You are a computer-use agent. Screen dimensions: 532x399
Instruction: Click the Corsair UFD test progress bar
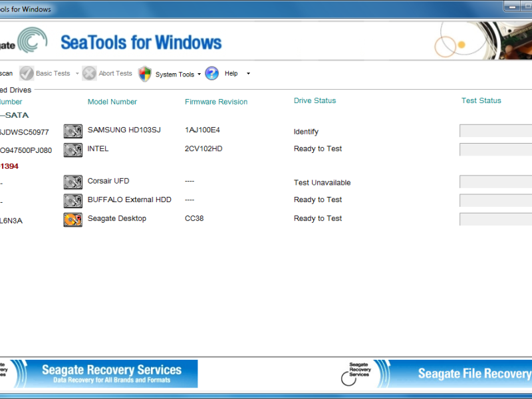pos(495,182)
